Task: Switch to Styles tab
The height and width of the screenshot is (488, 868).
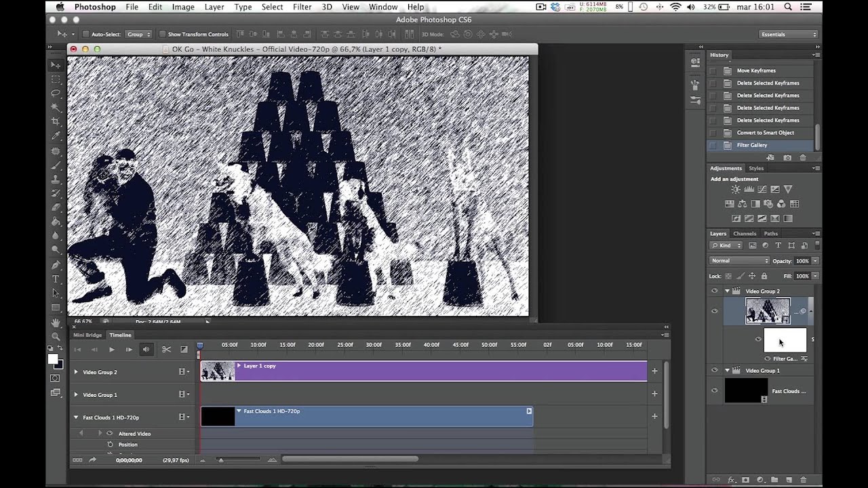Action: pyautogui.click(x=756, y=168)
